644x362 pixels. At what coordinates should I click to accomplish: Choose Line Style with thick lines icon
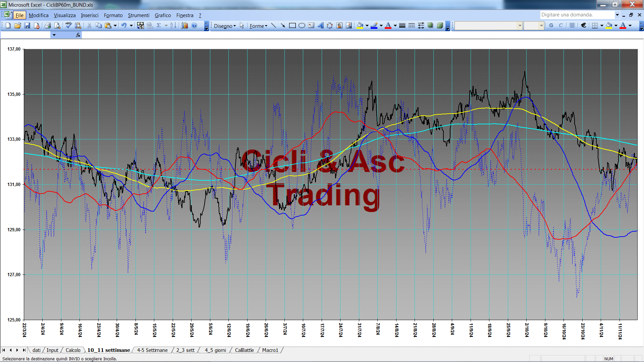point(402,25)
